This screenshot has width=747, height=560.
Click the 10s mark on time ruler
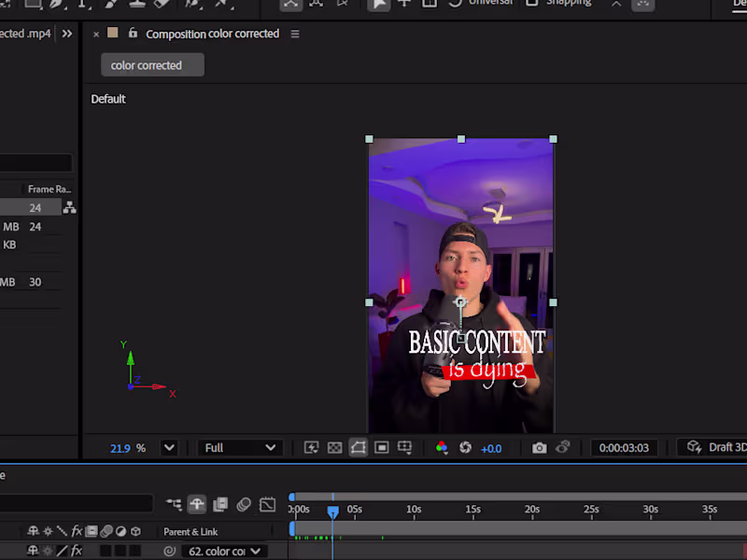pos(413,510)
